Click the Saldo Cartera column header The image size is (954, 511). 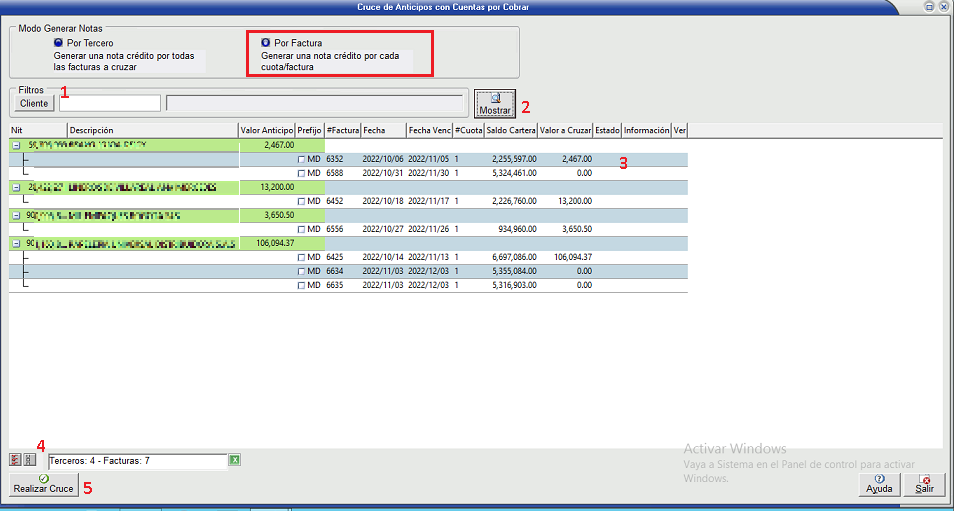point(510,130)
